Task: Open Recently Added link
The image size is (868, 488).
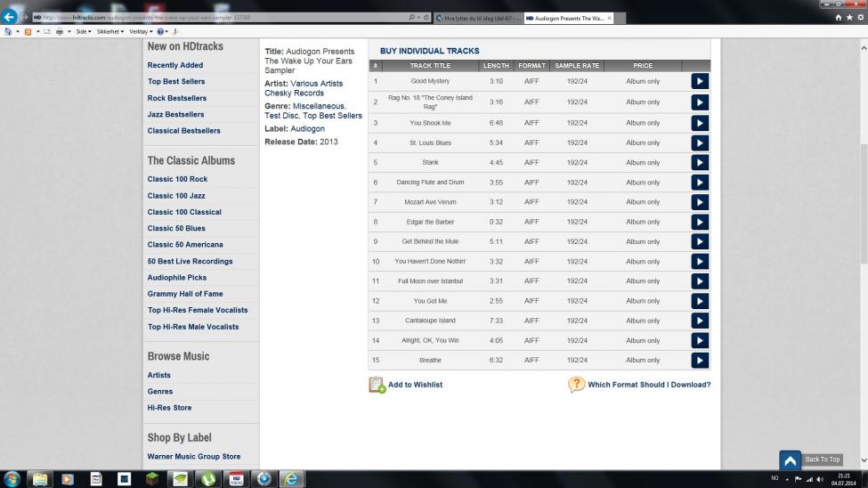Action: (x=174, y=65)
